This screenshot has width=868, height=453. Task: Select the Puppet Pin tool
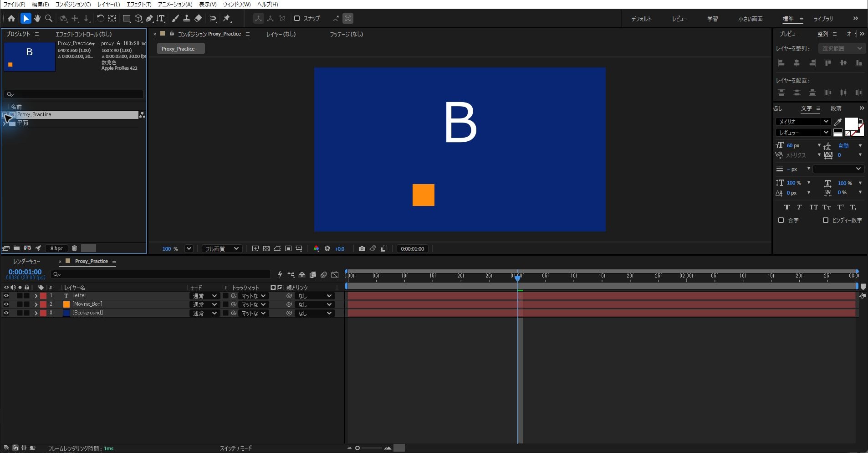point(227,19)
